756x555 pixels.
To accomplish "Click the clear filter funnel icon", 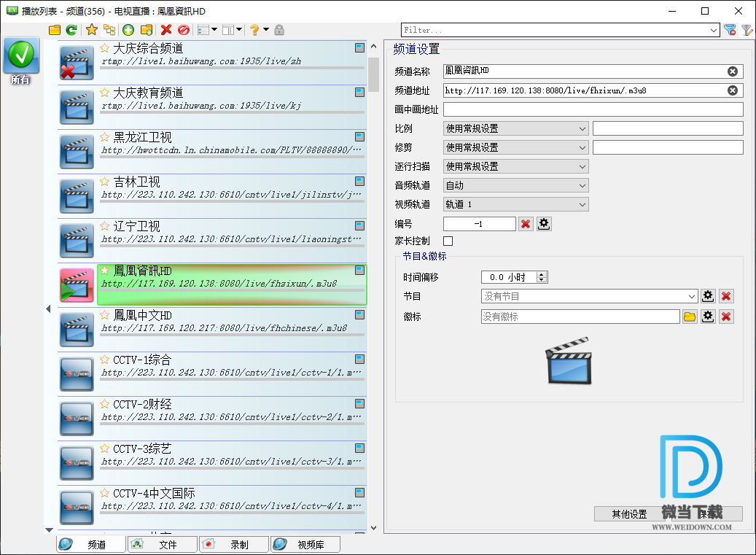I will tap(730, 30).
